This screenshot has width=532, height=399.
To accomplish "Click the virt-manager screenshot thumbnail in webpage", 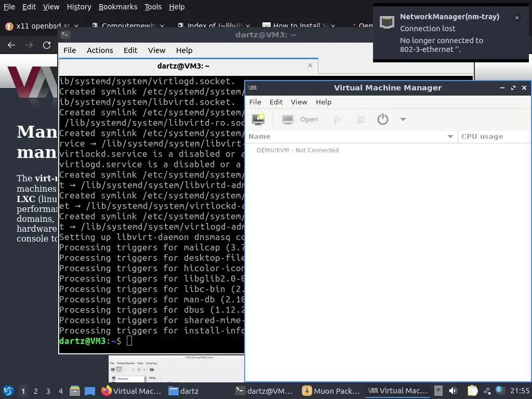I will coord(177,368).
